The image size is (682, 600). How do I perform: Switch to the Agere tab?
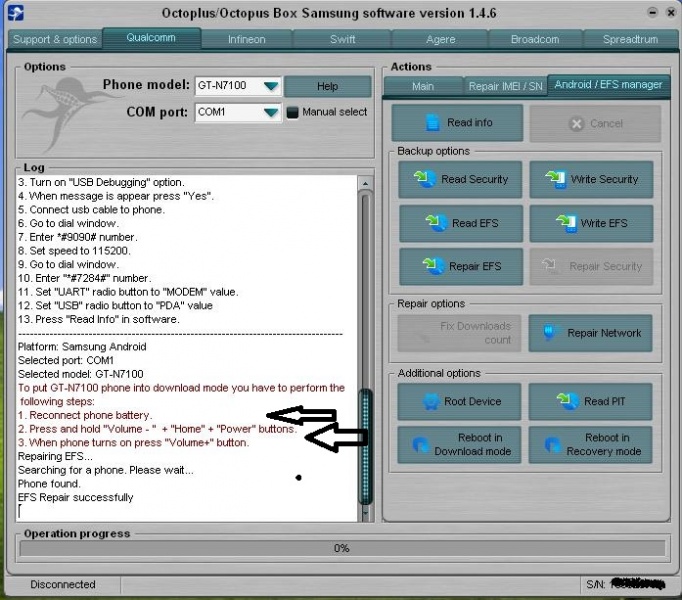coord(440,39)
